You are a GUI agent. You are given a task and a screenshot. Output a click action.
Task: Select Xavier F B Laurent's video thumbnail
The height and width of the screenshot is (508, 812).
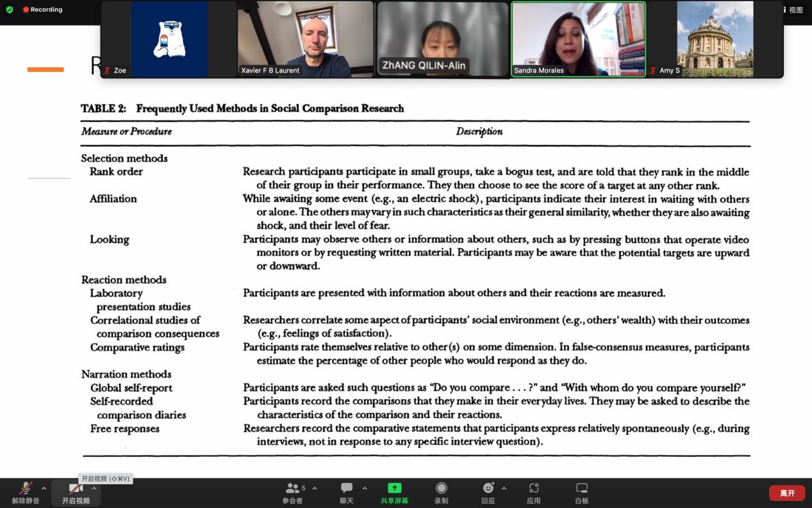click(x=305, y=39)
